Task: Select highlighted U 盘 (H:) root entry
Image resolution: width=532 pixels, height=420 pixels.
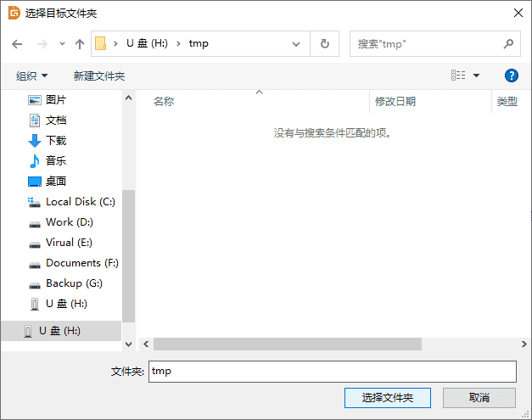Action: pos(61,331)
